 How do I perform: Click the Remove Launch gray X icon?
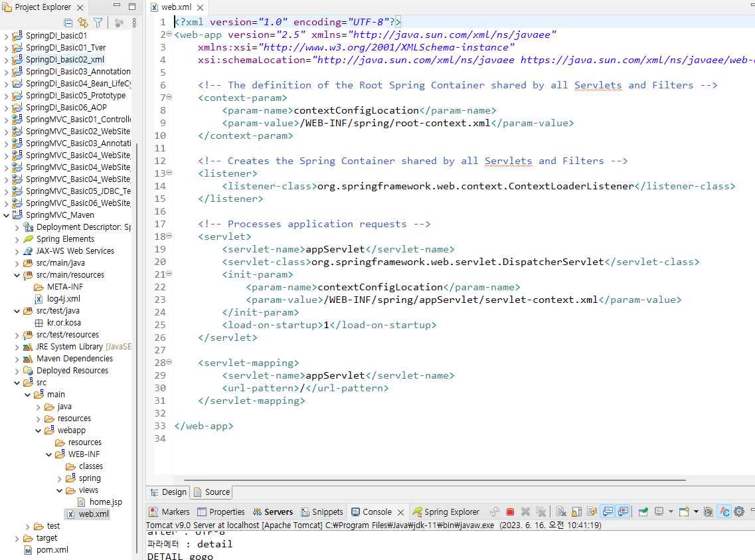tap(526, 512)
